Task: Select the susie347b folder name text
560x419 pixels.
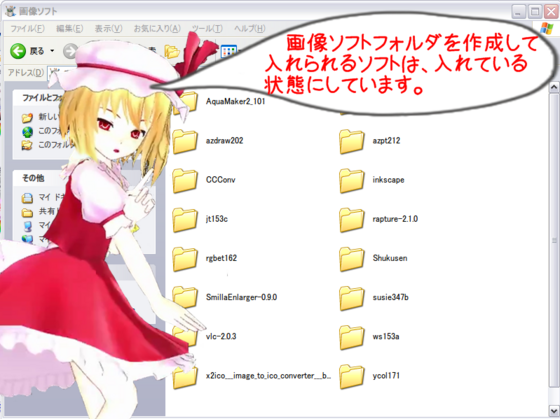Action: point(390,297)
